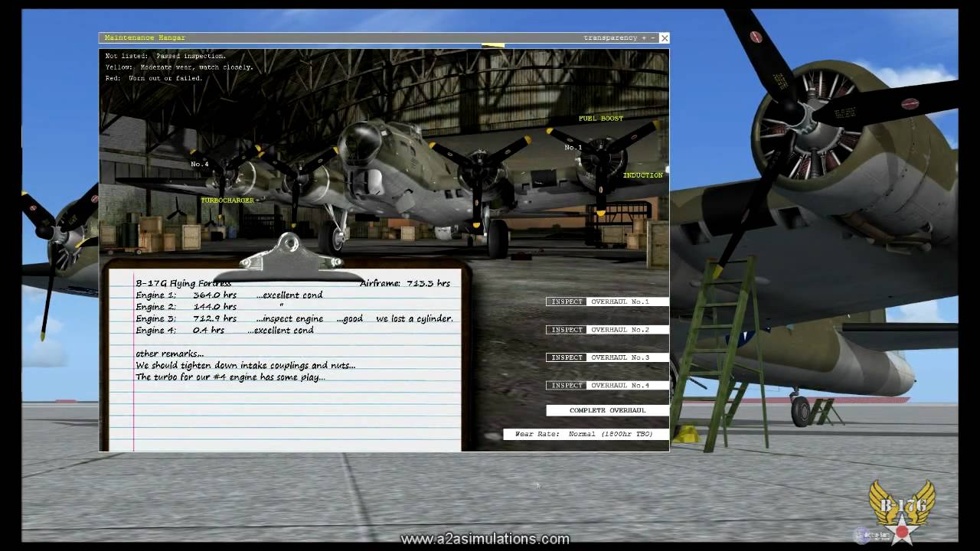Click the Airframe hours text on the clipboard
This screenshot has width=980, height=551.
click(x=405, y=283)
